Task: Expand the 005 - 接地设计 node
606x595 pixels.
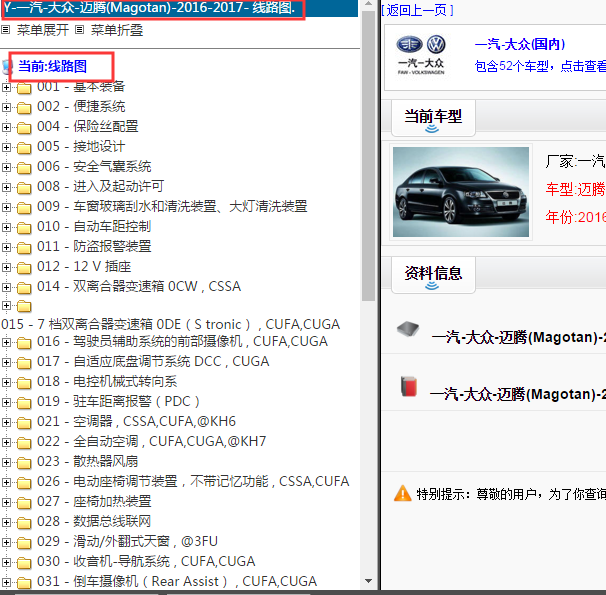Action: click(6, 147)
